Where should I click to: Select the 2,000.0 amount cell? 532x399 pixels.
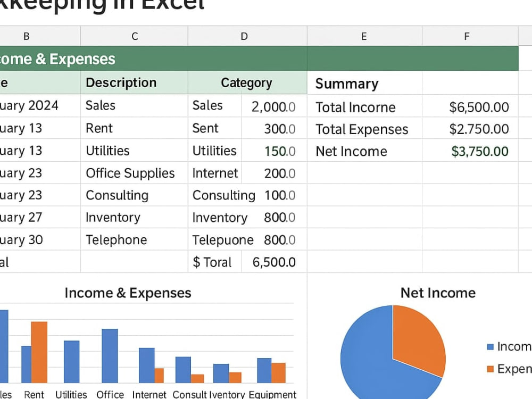click(274, 106)
